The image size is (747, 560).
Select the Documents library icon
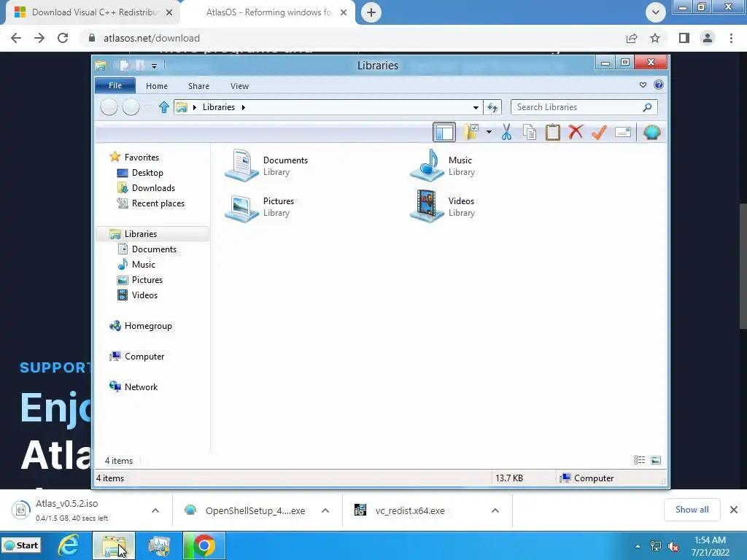click(x=242, y=166)
